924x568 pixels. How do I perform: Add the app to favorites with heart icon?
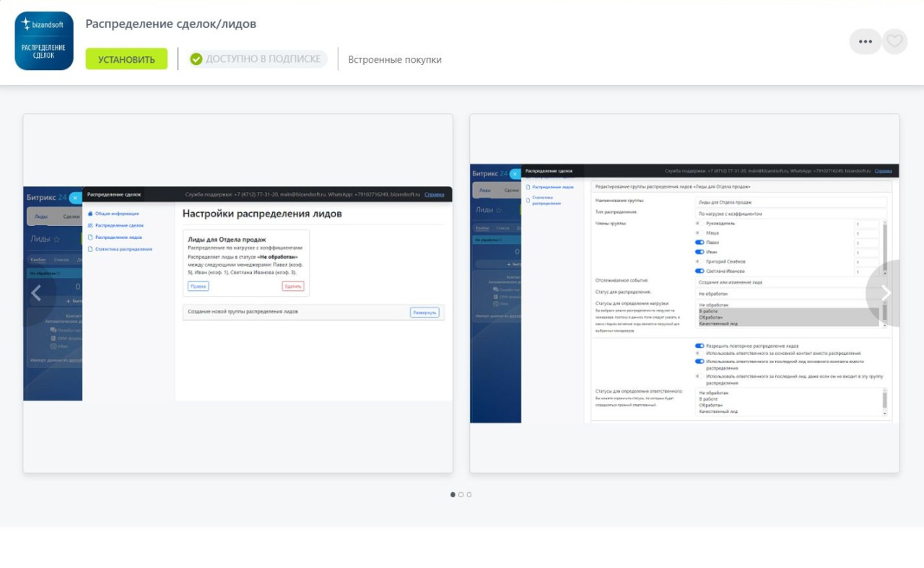coord(894,41)
